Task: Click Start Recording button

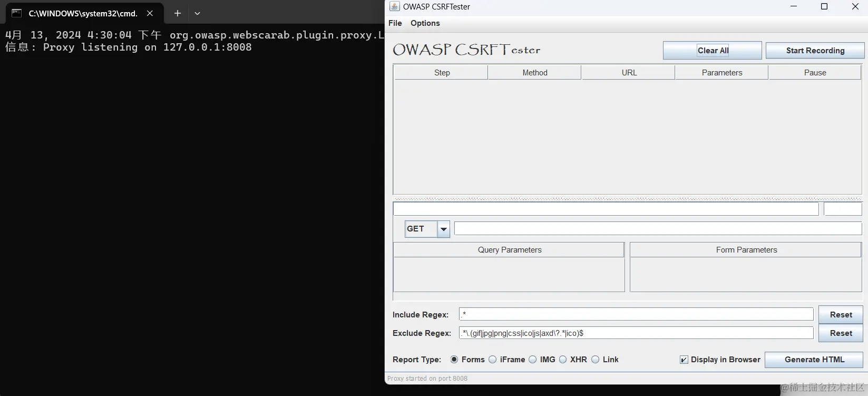Action: coord(815,51)
